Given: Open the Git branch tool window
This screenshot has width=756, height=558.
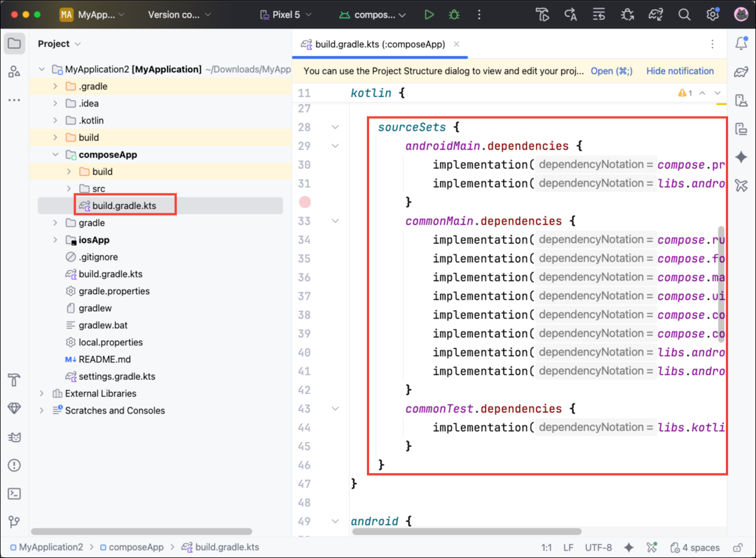Looking at the screenshot, I should 14,522.
